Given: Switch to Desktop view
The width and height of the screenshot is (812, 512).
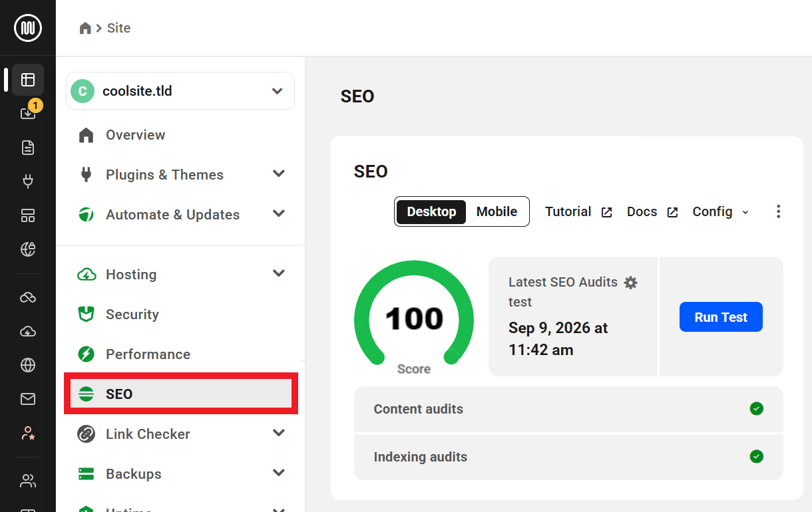Looking at the screenshot, I should tap(431, 211).
